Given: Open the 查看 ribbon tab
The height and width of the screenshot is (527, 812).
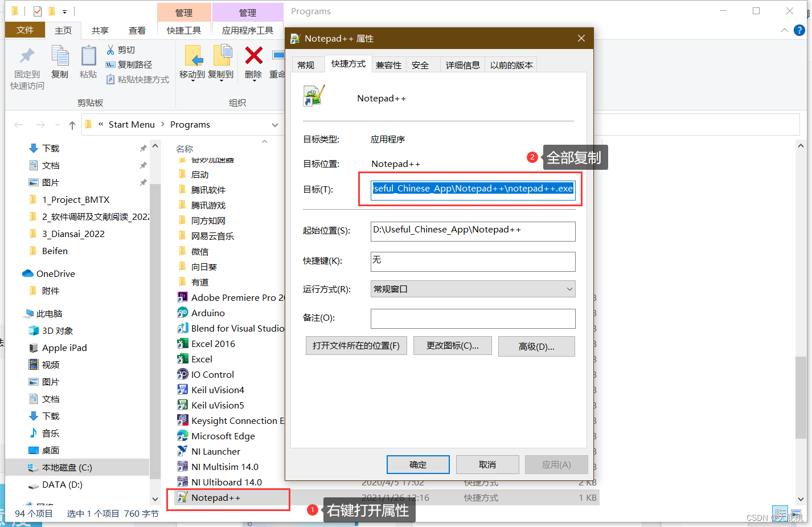Looking at the screenshot, I should 137,30.
